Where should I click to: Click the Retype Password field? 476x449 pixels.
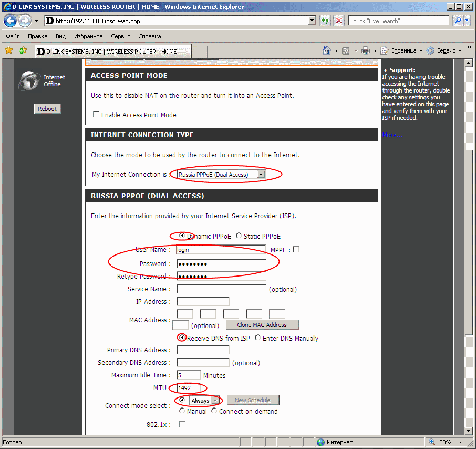(221, 276)
